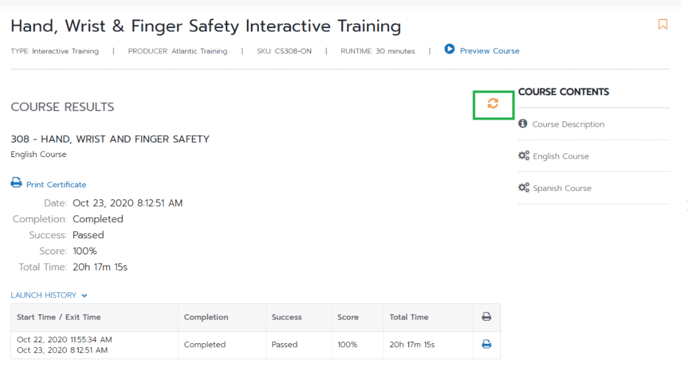Click the 100% cell in launch history table

click(347, 345)
